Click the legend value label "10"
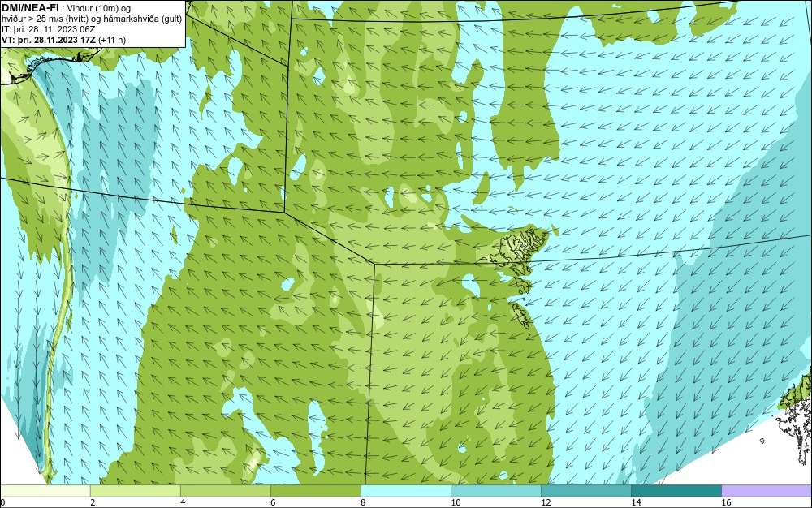This screenshot has height=508, width=812. 456,502
